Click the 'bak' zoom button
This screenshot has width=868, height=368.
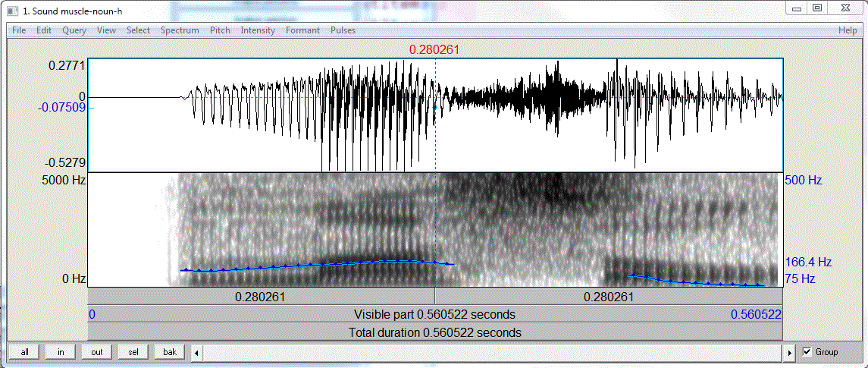[170, 352]
